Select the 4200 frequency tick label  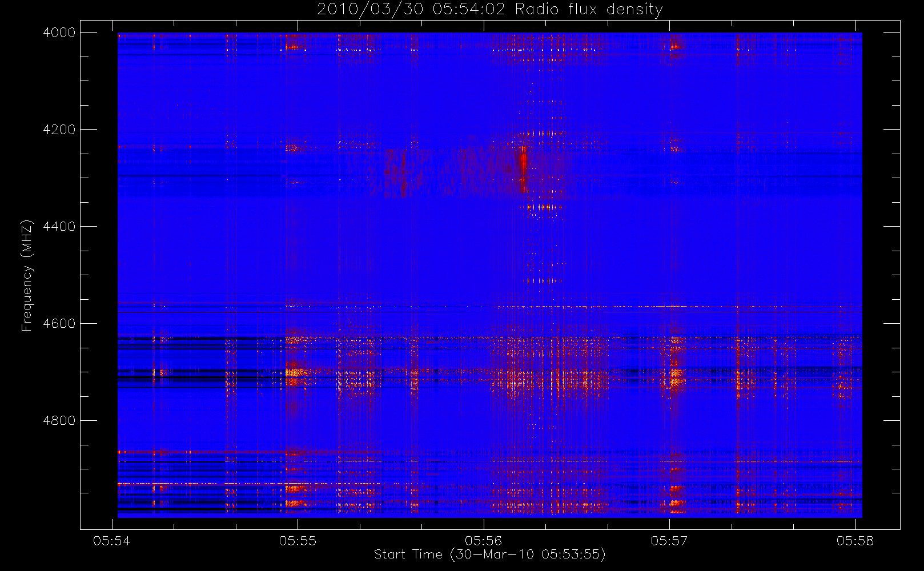click(x=59, y=130)
